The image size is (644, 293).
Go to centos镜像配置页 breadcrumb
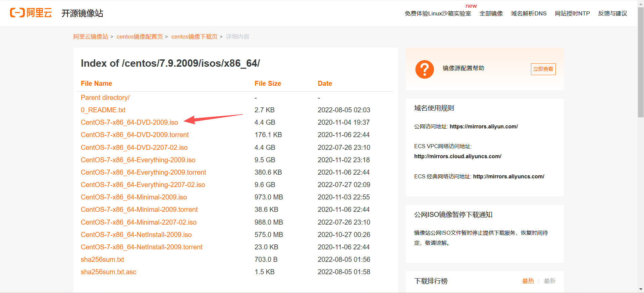[x=140, y=37]
